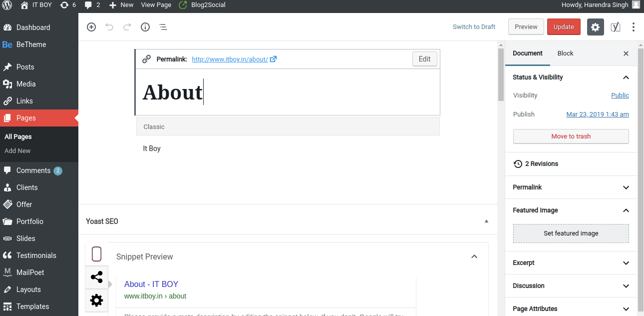Click the WordPress logo in admin bar
This screenshot has height=316, width=644.
tap(7, 5)
